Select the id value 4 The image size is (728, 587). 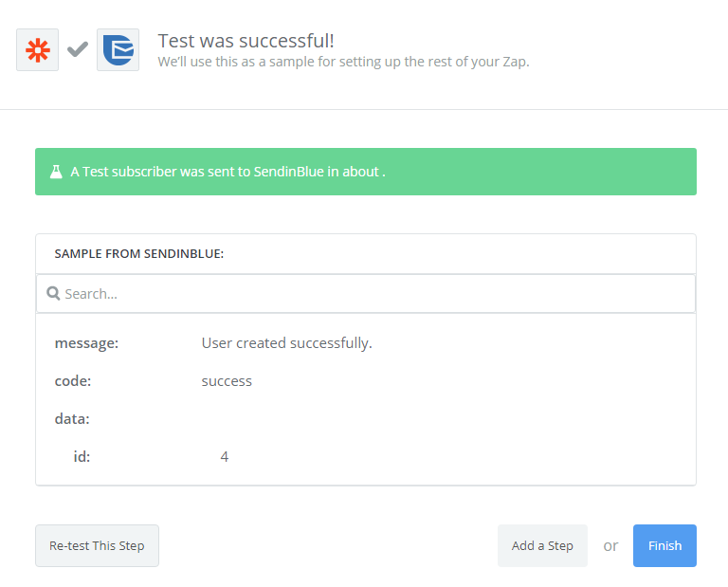pyautogui.click(x=225, y=457)
